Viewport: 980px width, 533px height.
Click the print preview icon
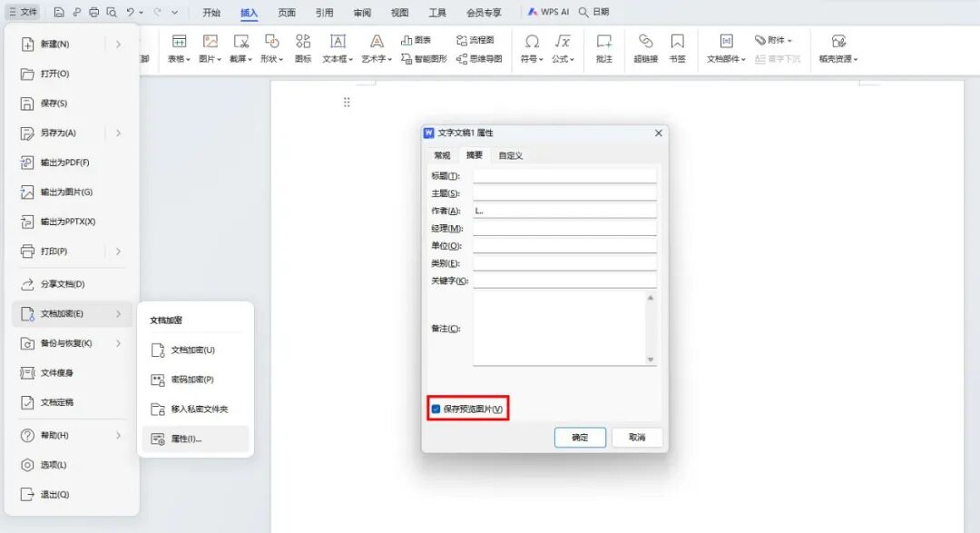(x=112, y=12)
